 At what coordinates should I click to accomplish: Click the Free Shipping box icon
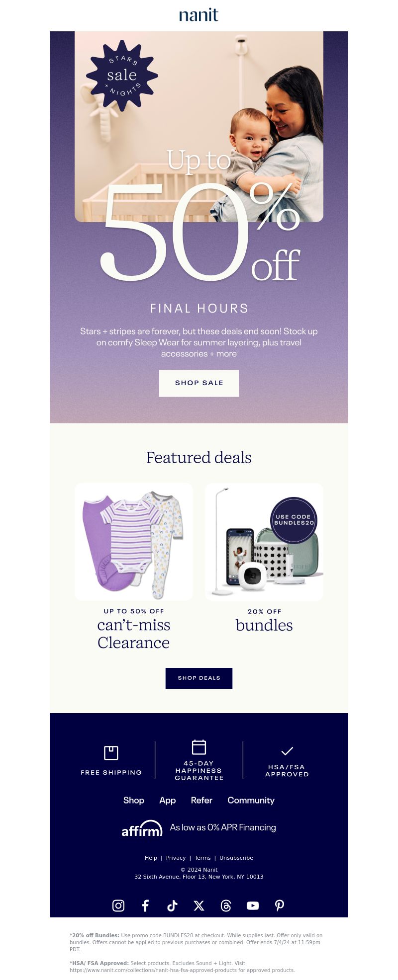[x=111, y=752]
